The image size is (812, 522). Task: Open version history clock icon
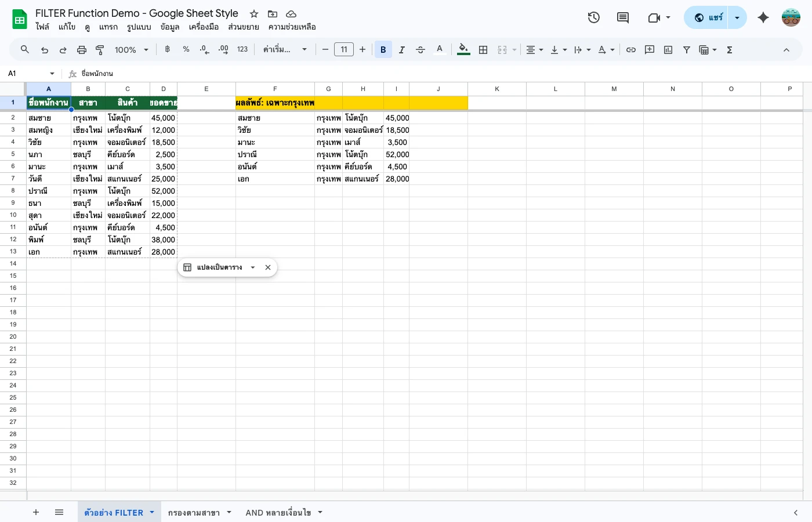coord(593,17)
